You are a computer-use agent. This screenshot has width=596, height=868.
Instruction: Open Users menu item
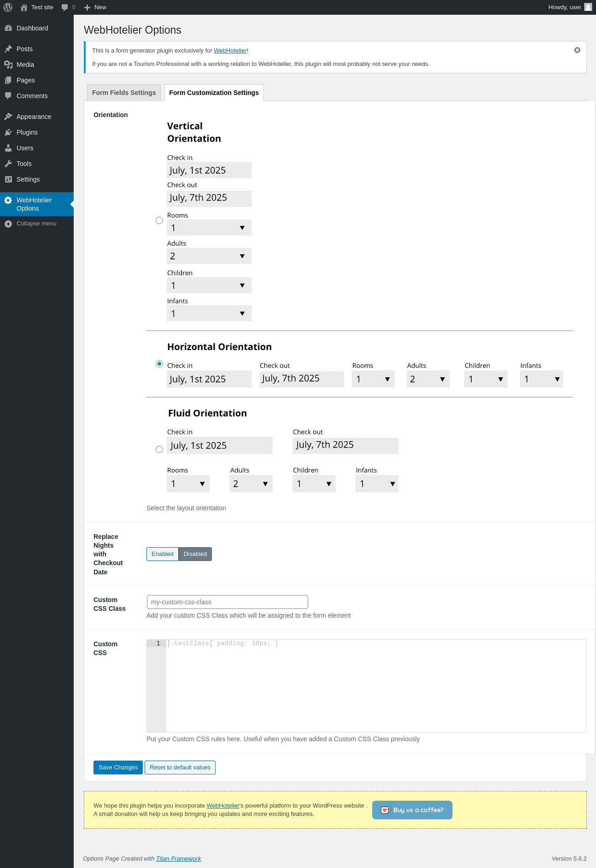tap(37, 148)
